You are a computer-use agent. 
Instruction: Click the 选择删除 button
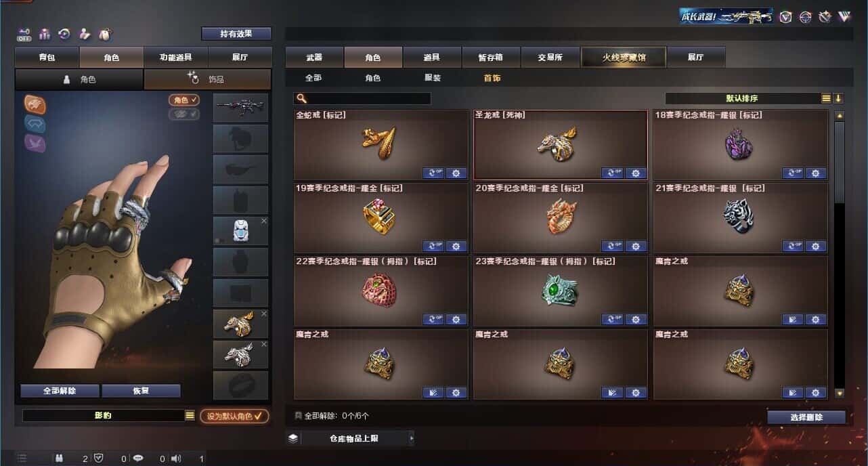806,417
